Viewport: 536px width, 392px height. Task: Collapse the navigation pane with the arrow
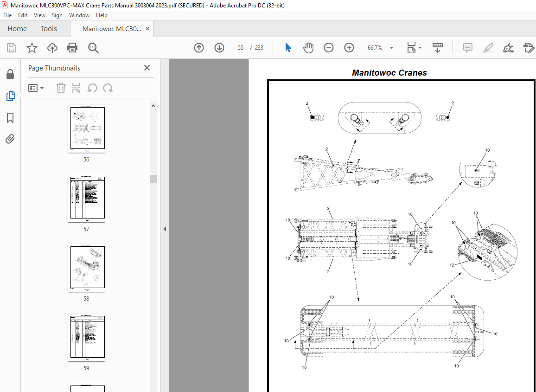[165, 229]
